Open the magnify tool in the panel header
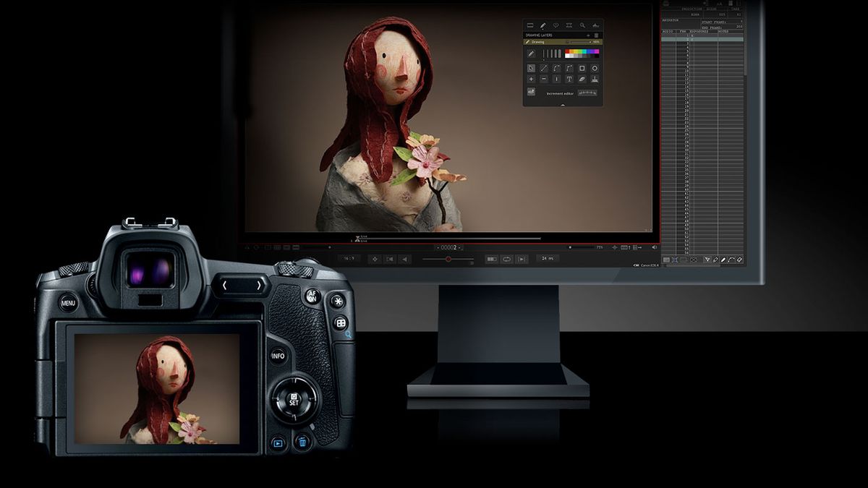The height and width of the screenshot is (488, 868). 583,25
